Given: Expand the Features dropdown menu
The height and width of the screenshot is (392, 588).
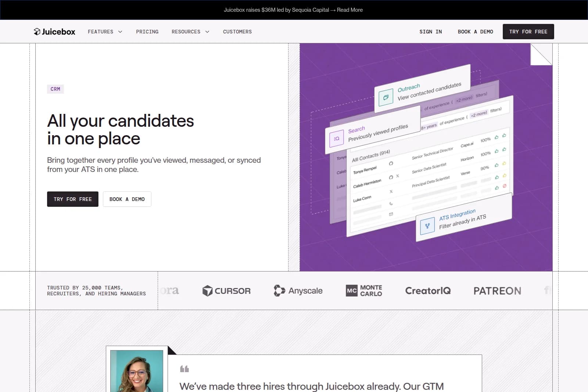Looking at the screenshot, I should click(105, 32).
